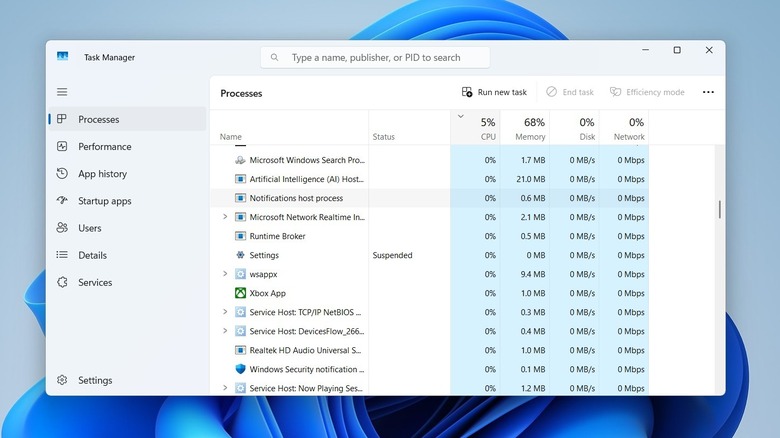
Task: Click the Windows Security notification shield icon
Action: point(240,369)
